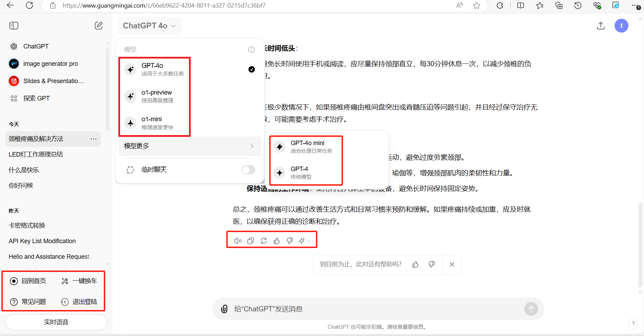Click thumbs down under the response

tap(290, 241)
